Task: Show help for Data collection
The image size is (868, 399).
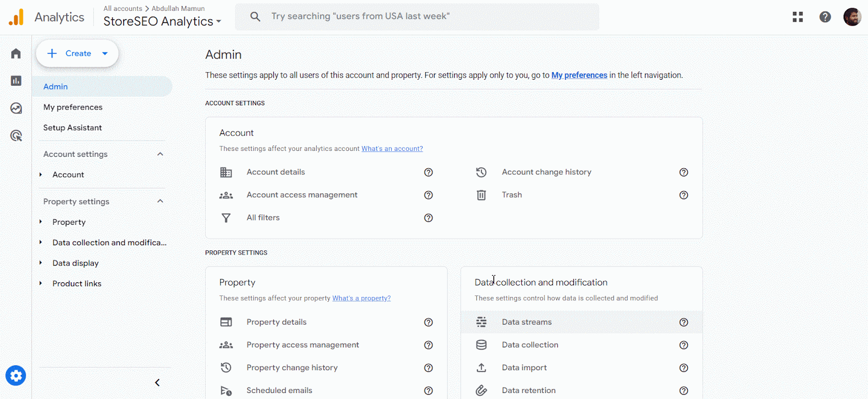Action: (x=684, y=345)
